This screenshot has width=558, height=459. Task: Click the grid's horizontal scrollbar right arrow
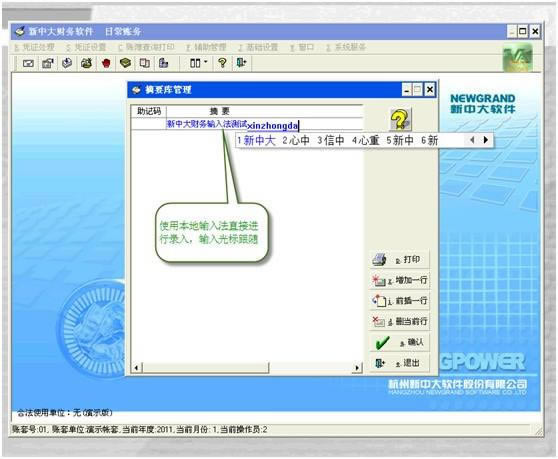[357, 368]
